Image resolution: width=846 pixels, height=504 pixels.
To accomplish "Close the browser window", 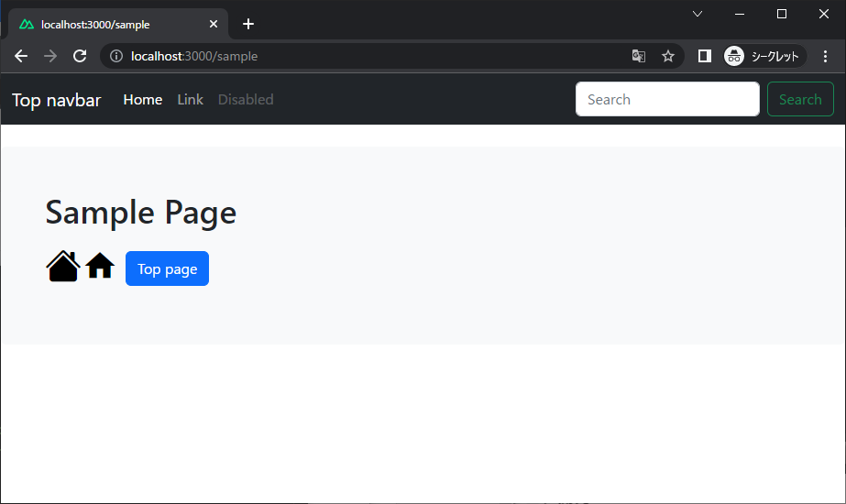I will [823, 14].
